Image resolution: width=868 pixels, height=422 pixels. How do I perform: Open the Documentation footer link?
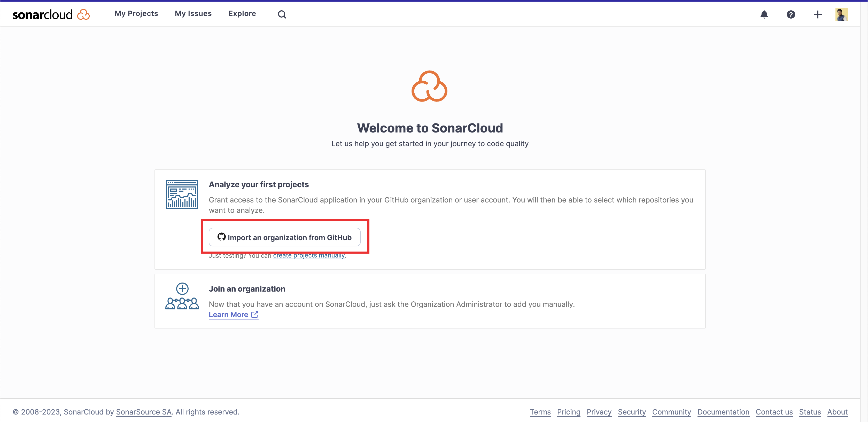click(723, 412)
